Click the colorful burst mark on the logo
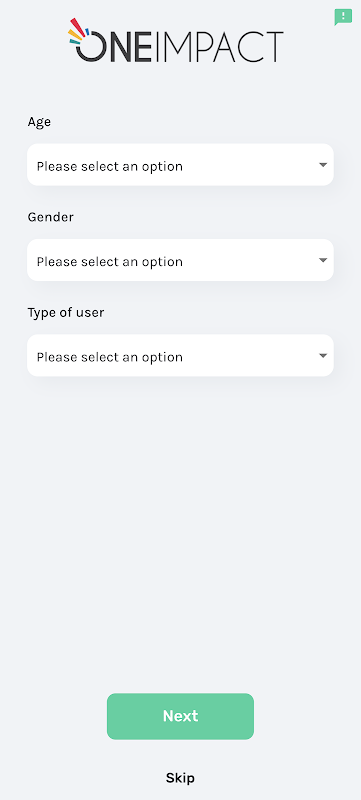The image size is (361, 800). [79, 31]
